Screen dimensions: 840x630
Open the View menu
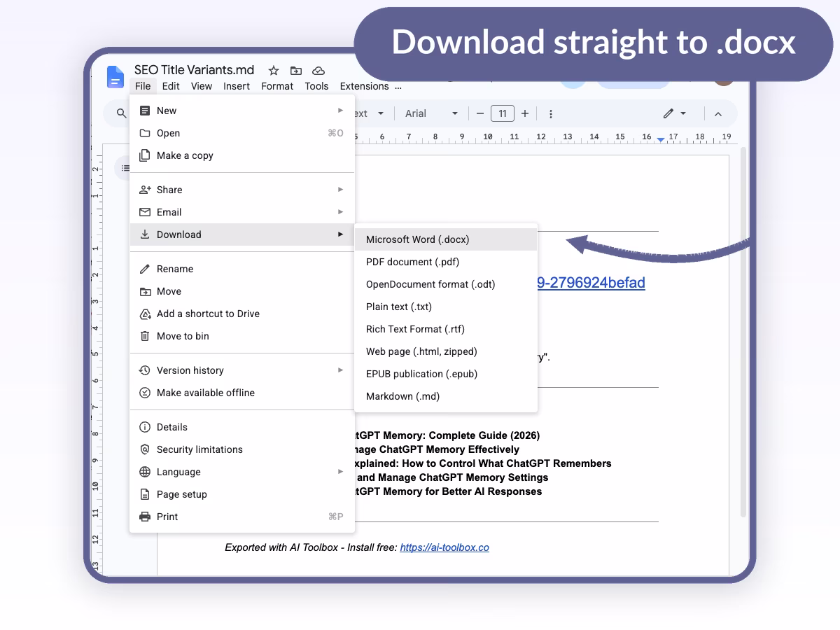pyautogui.click(x=202, y=86)
